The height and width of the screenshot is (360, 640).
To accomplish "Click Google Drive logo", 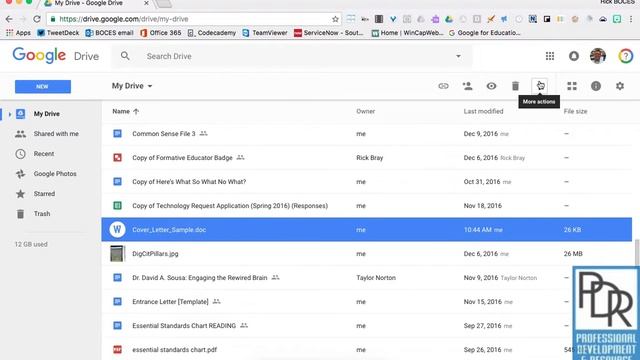I will pos(56,56).
